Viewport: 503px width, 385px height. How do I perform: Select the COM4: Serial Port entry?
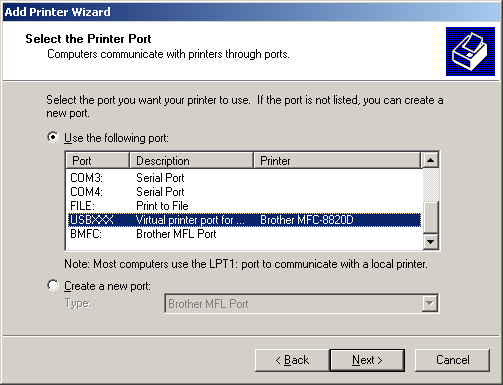244,192
